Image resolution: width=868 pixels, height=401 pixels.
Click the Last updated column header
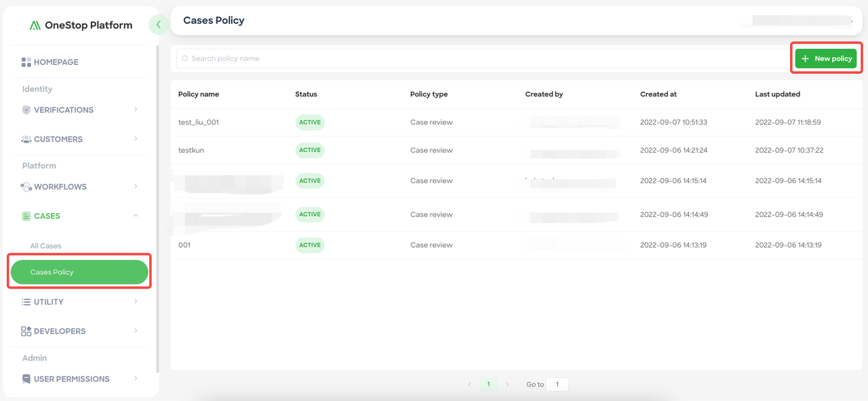[x=778, y=94]
